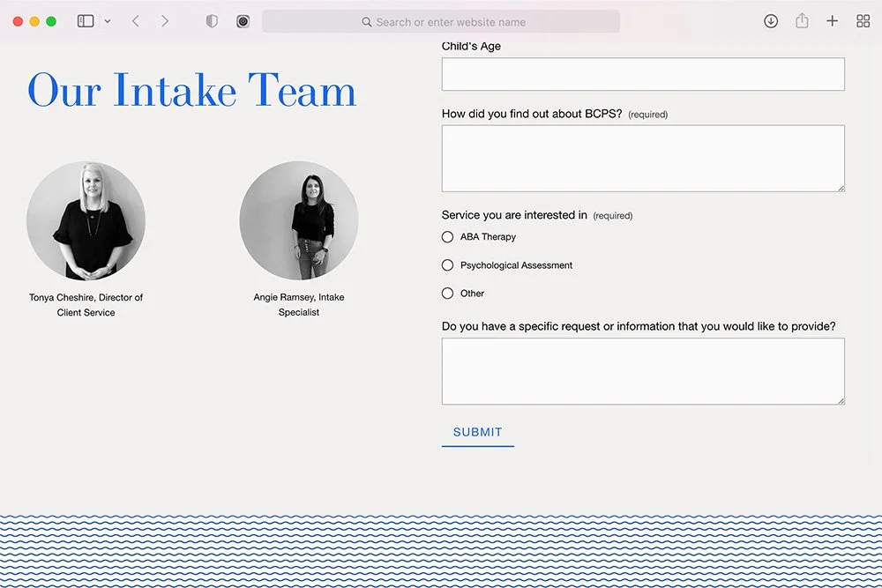Select the ABA Therapy option
This screenshot has height=588, width=882.
[447, 236]
